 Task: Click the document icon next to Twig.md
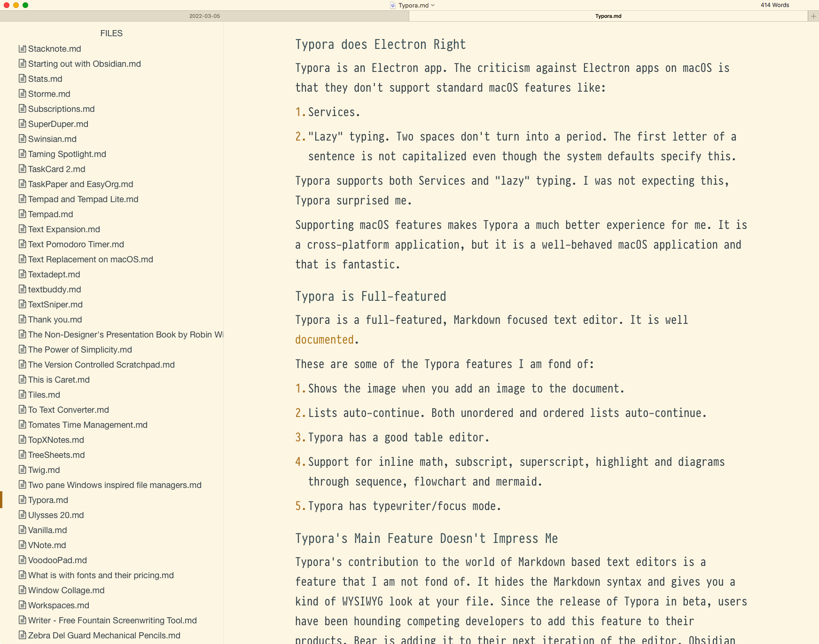[22, 470]
